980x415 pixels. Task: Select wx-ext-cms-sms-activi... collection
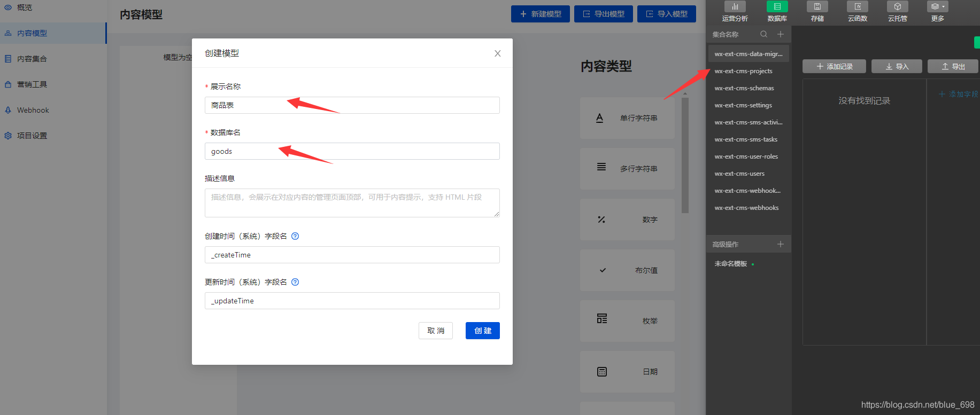748,122
